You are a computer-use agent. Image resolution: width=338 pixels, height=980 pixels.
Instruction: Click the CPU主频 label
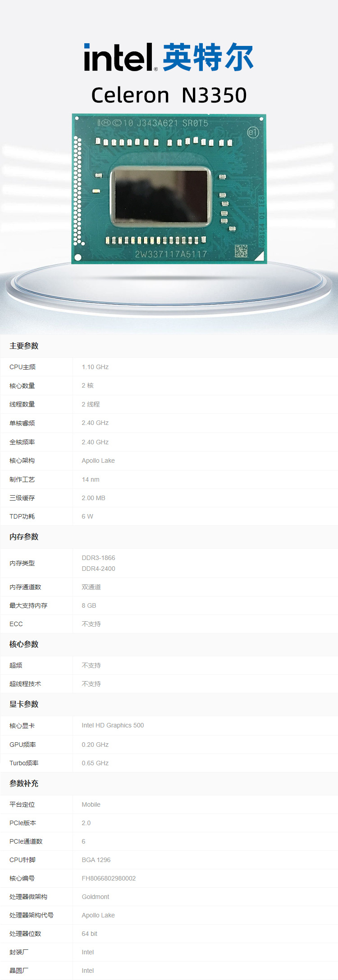coord(23,367)
